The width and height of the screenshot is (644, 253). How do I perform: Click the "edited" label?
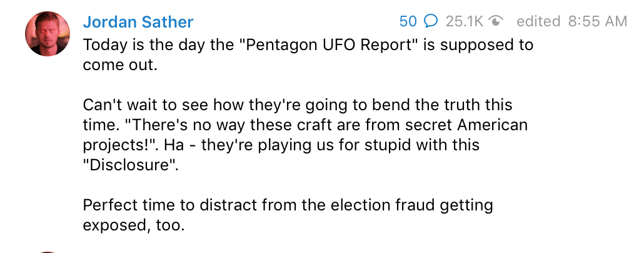click(x=538, y=21)
